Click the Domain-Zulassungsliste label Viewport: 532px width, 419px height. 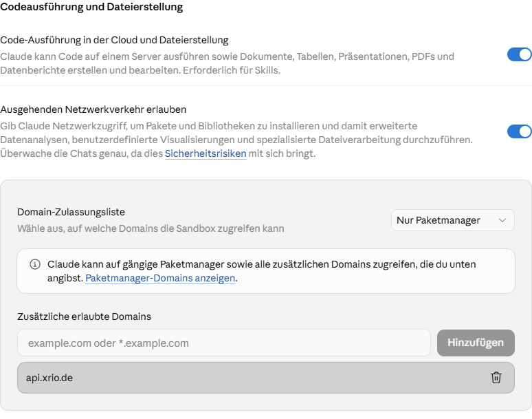coord(71,212)
